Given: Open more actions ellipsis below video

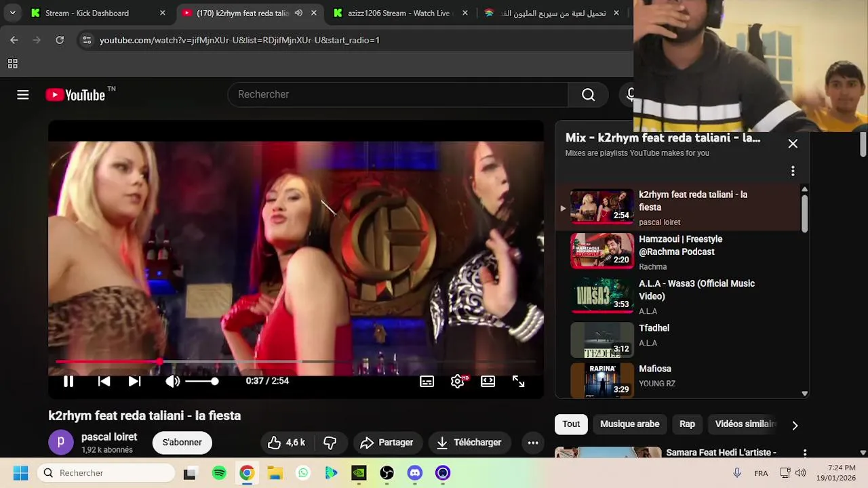Looking at the screenshot, I should (533, 443).
